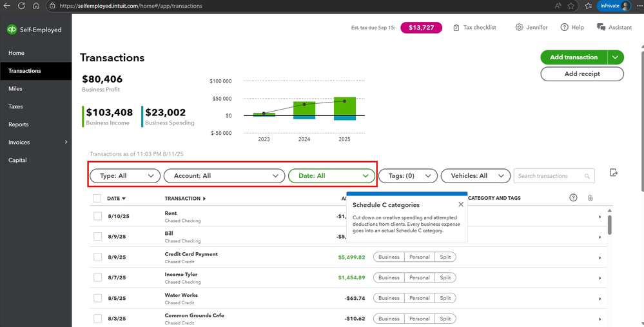Viewport: 644px width, 327px height.
Task: Select the 8/10/25 Rent transaction checkbox
Action: pos(97,216)
